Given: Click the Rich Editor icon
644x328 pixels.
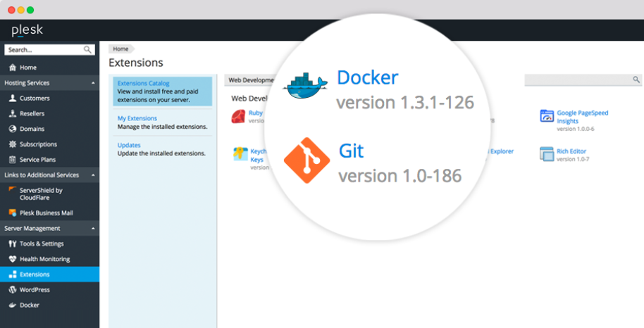Looking at the screenshot, I should tap(547, 154).
